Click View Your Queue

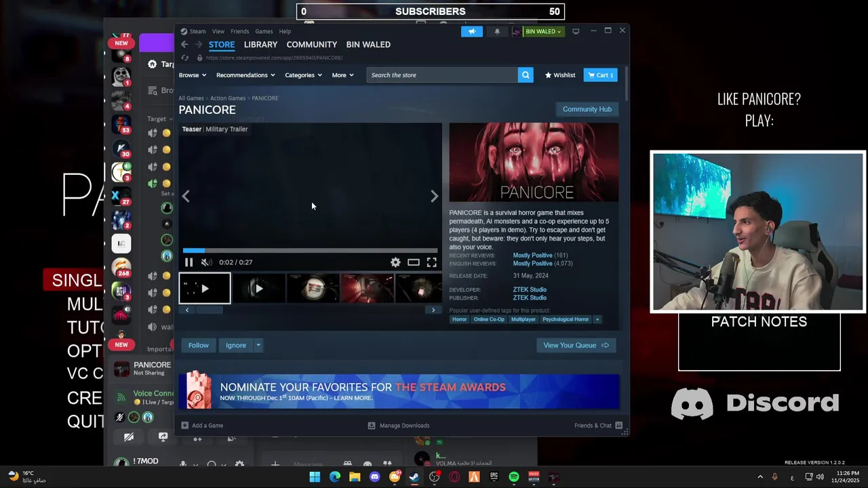(x=576, y=345)
